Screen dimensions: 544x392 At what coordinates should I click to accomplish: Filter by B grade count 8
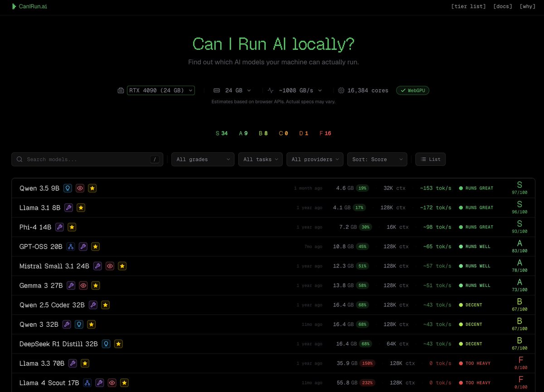263,133
